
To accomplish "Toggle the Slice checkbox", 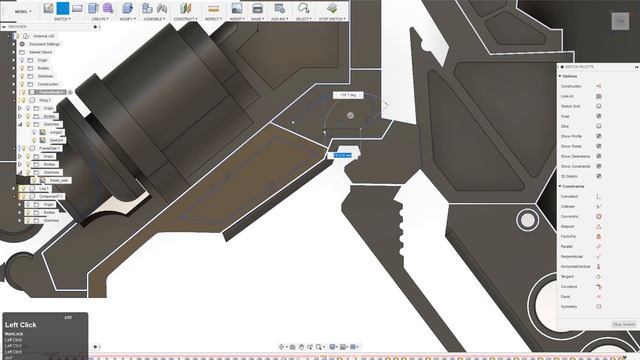I will [599, 126].
